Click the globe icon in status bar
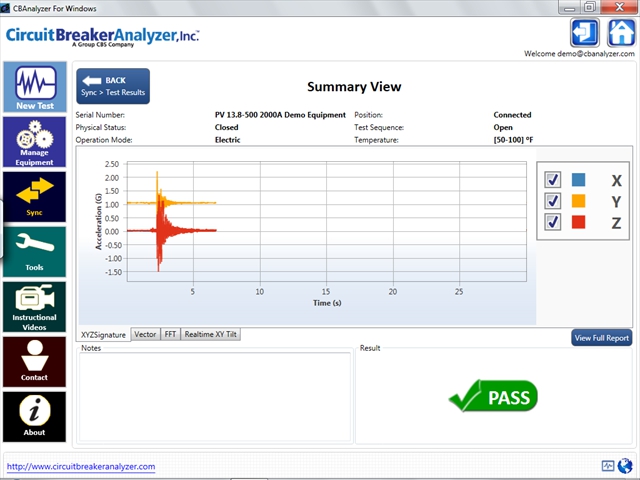The width and height of the screenshot is (640, 480). point(625,465)
